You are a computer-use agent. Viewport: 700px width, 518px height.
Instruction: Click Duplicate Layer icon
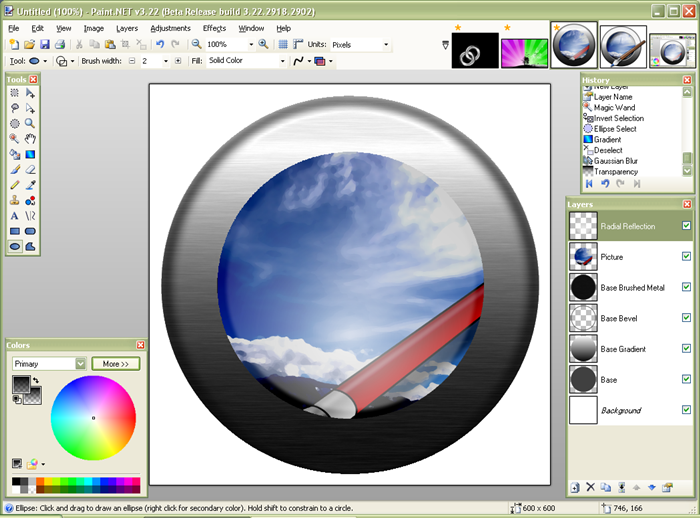point(605,487)
